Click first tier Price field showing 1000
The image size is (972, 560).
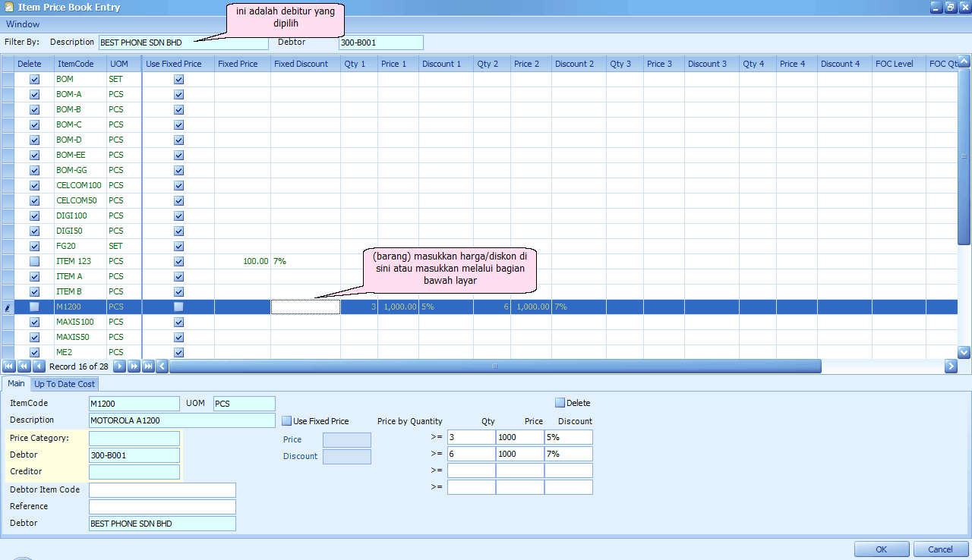coord(520,437)
